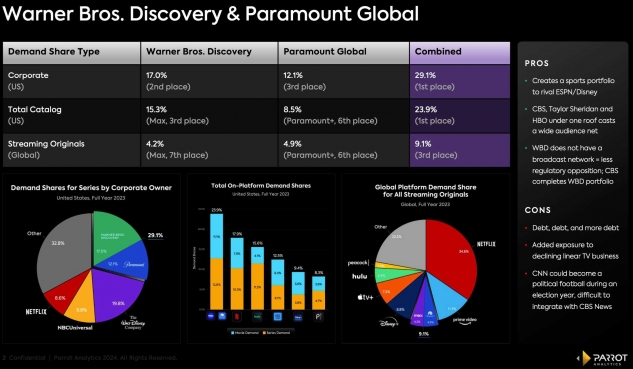The height and width of the screenshot is (369, 633).
Task: Click the Peacock app icon under bar chart
Action: [319, 317]
